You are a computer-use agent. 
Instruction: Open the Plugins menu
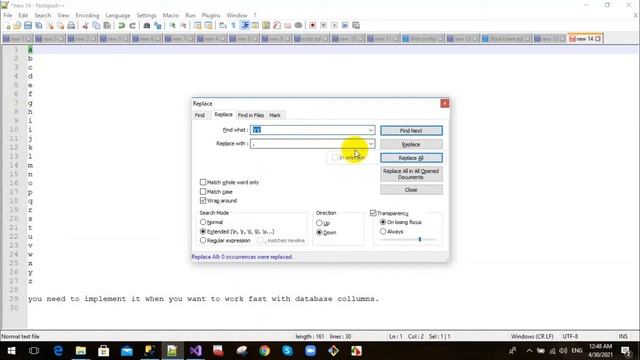click(211, 15)
